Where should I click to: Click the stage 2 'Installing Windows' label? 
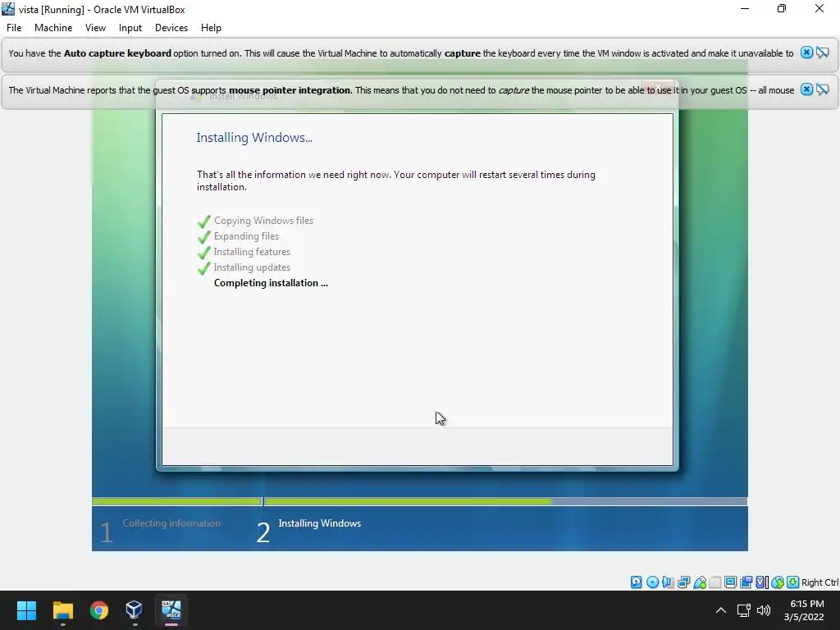(319, 523)
